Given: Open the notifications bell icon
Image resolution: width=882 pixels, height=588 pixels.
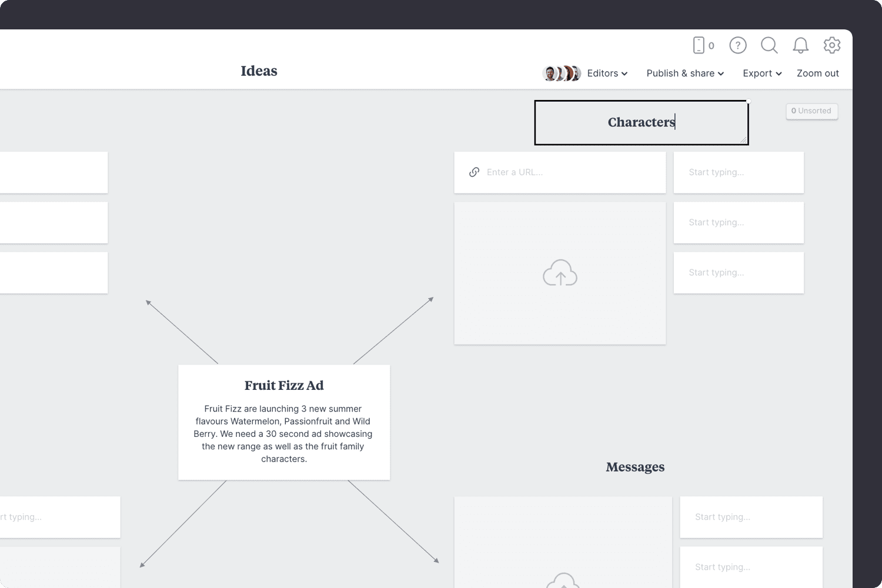Looking at the screenshot, I should [x=800, y=45].
